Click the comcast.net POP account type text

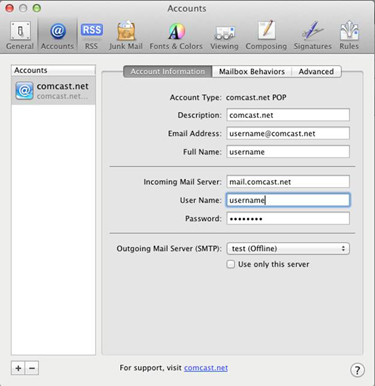[256, 97]
